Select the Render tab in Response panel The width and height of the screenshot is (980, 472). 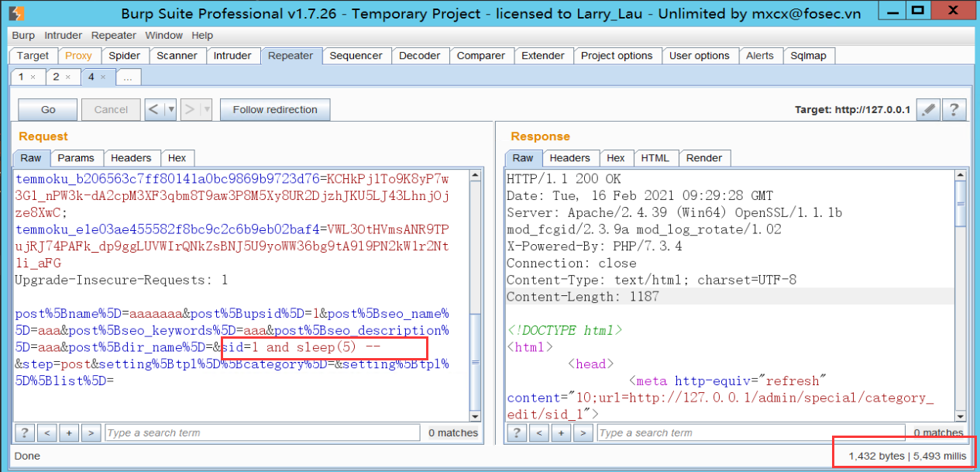coord(704,158)
